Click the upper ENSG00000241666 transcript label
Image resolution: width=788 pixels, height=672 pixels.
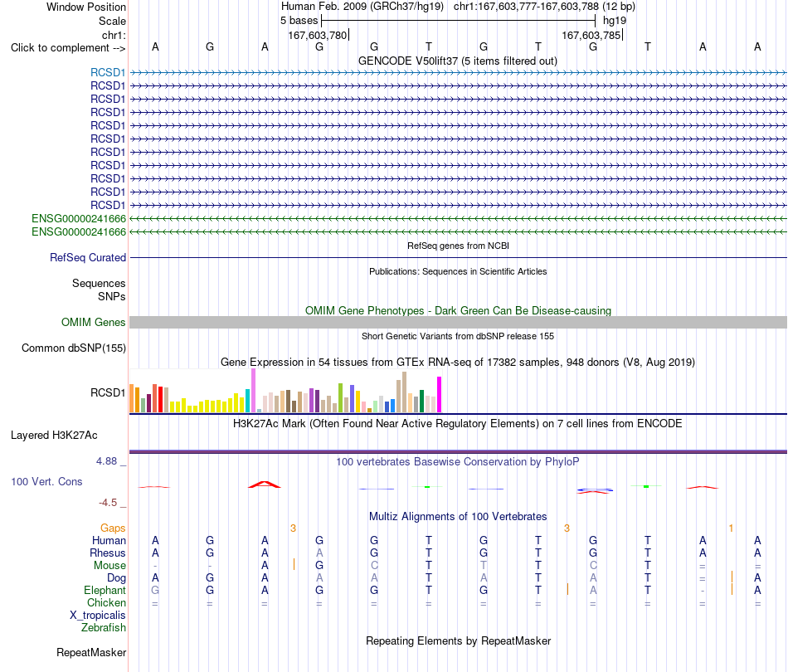pos(79,219)
